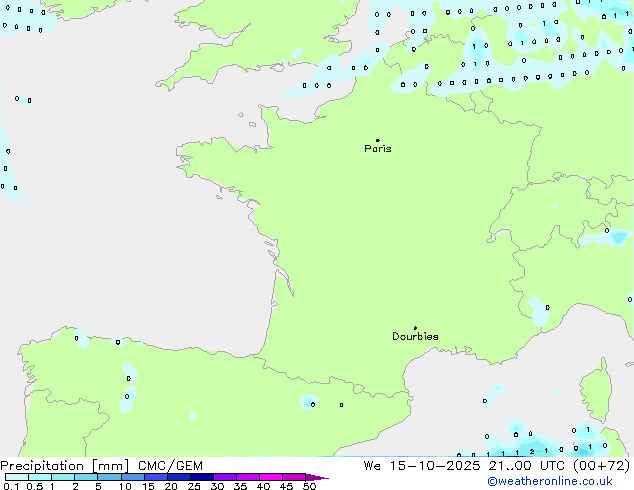Click the 'Precipitation [mm]' title text
Viewport: 634px width, 490px height.
[65, 465]
